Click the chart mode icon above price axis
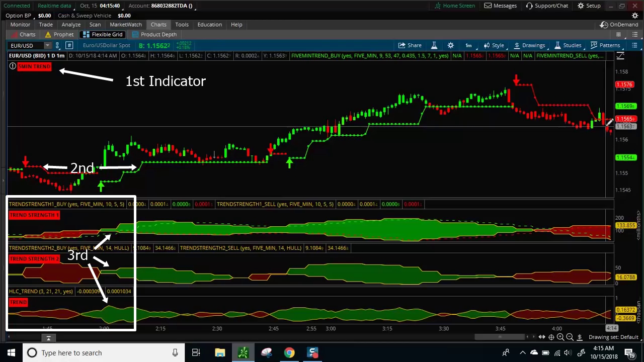 pyautogui.click(x=620, y=56)
